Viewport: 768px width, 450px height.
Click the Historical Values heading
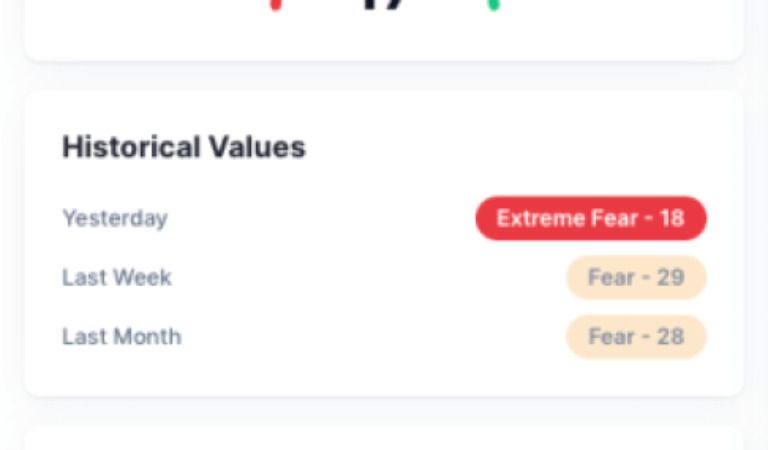pyautogui.click(x=183, y=147)
